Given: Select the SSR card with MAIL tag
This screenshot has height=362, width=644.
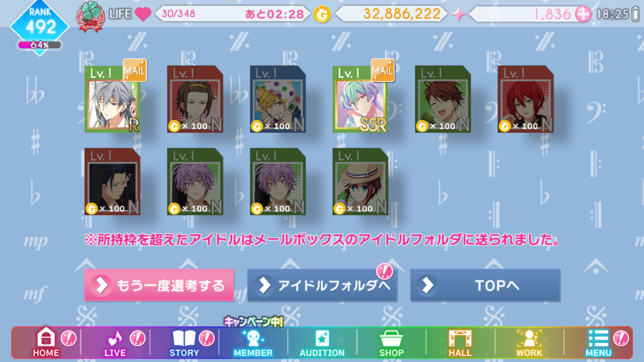Looking at the screenshot, I should 360,99.
